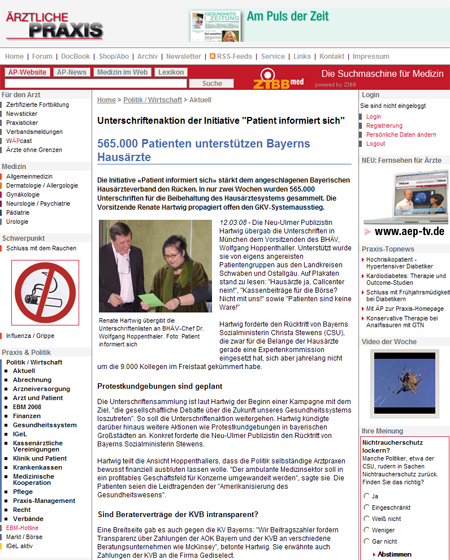Click the Suche button
The width and height of the screenshot is (450, 560).
tap(212, 84)
